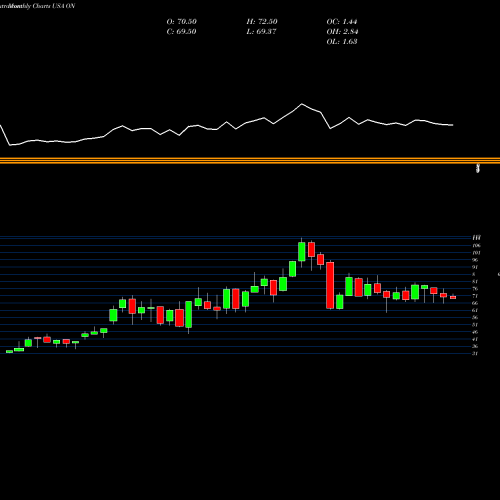
Task: Click the 'OC: 1.44' reading
Action: coord(342,22)
